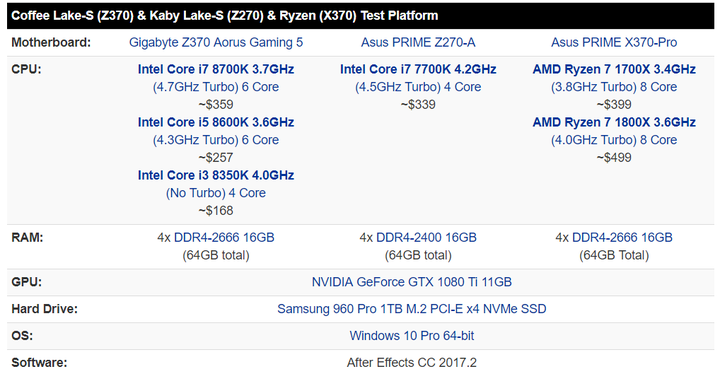
Task: Open the Gigabyte Z370 Aorus Gaming 5 link
Action: (216, 43)
